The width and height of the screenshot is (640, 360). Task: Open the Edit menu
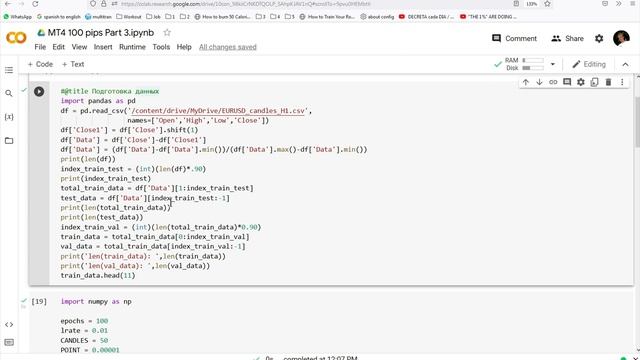(x=58, y=47)
